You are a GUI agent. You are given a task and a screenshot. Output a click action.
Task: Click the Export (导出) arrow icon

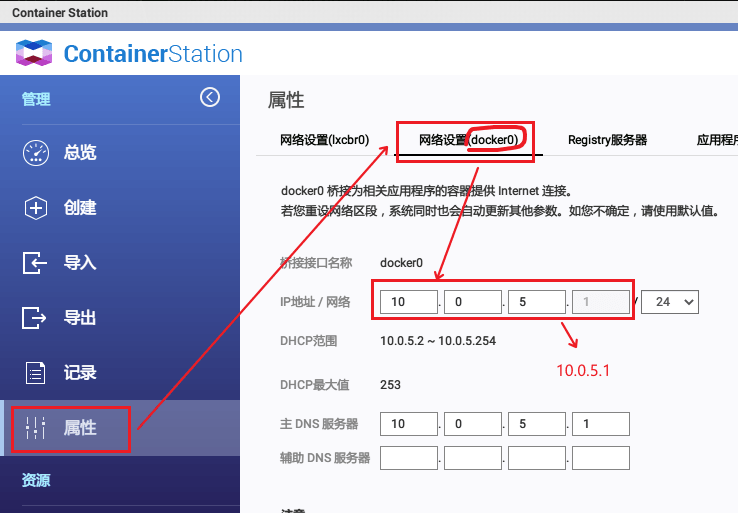pos(36,318)
